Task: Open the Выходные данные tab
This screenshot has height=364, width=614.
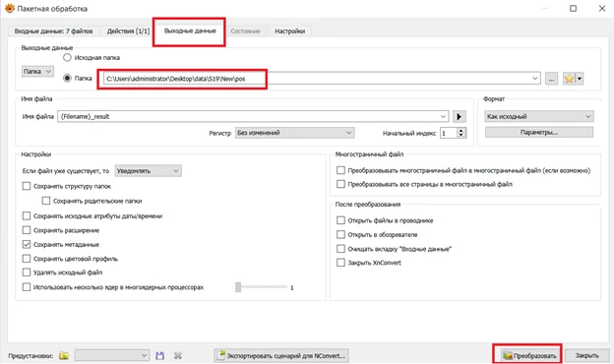Action: (x=190, y=30)
